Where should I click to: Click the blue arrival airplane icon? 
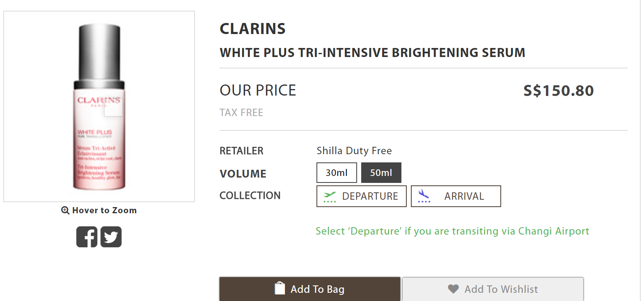424,196
